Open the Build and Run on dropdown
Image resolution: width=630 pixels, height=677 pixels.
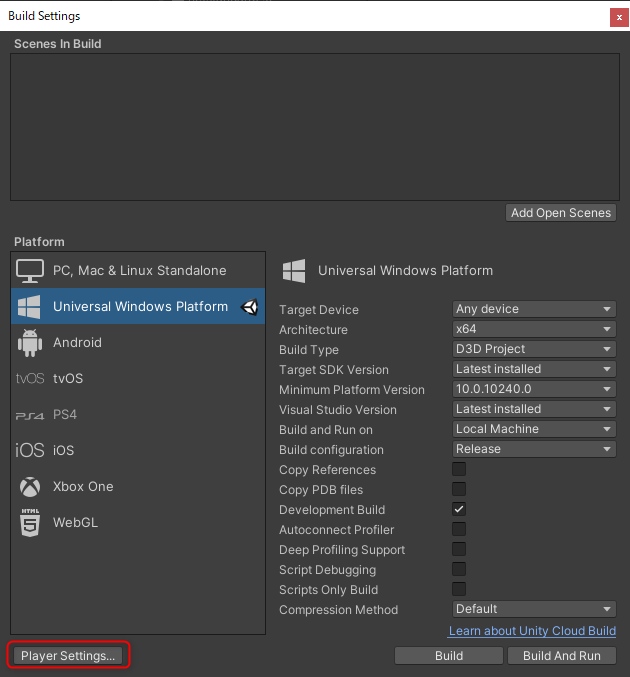(x=534, y=429)
